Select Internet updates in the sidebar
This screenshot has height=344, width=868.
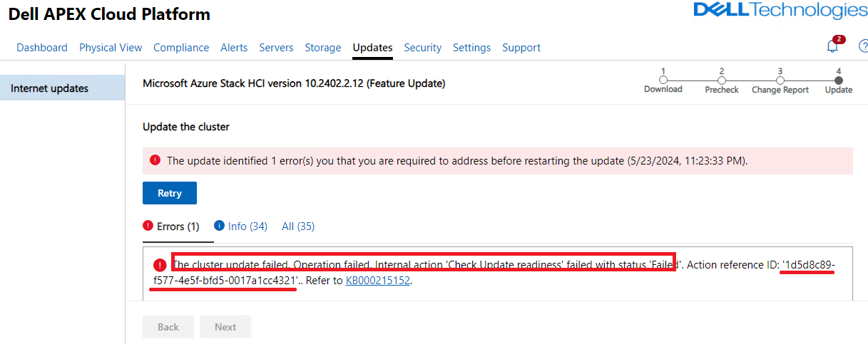(50, 88)
